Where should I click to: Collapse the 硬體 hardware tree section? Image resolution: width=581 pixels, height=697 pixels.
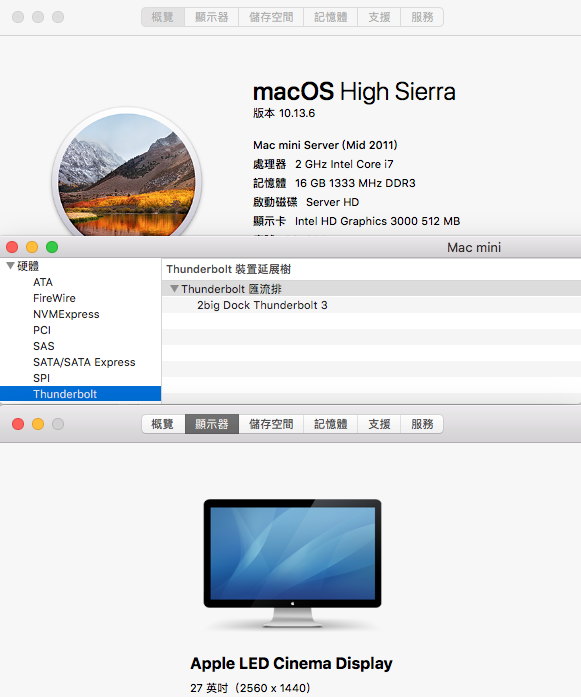(10, 266)
